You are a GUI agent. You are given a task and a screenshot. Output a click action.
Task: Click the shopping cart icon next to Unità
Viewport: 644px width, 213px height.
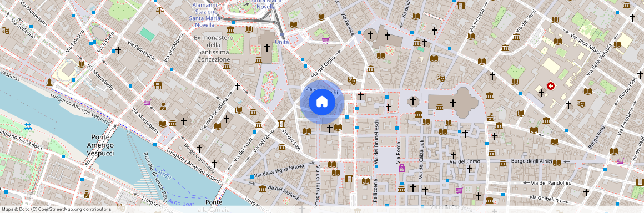click(325, 40)
